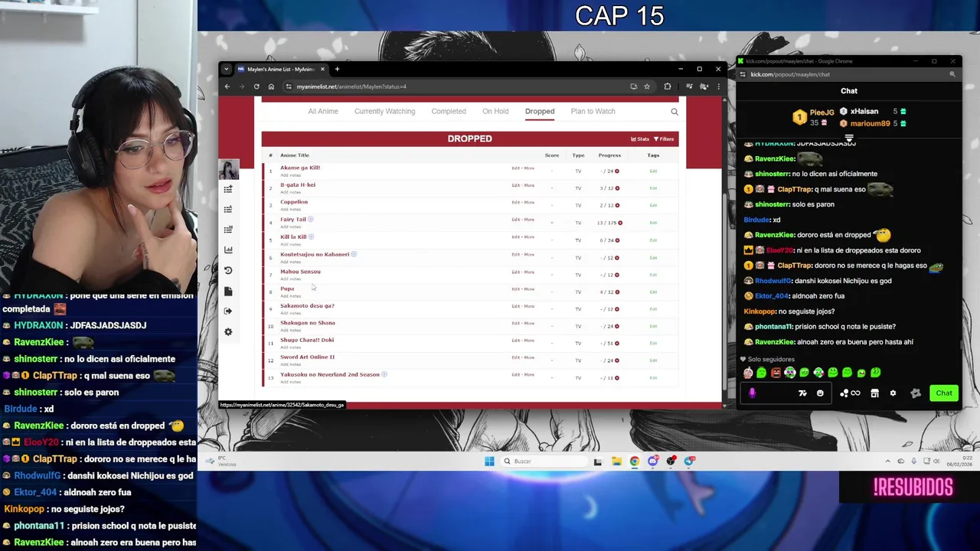Select the Dropped tab
Screen dimensions: 980x551
540,111
